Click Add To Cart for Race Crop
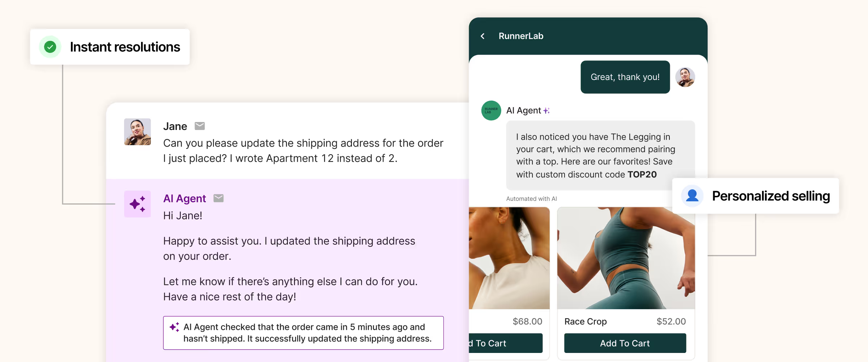The image size is (868, 362). (625, 343)
